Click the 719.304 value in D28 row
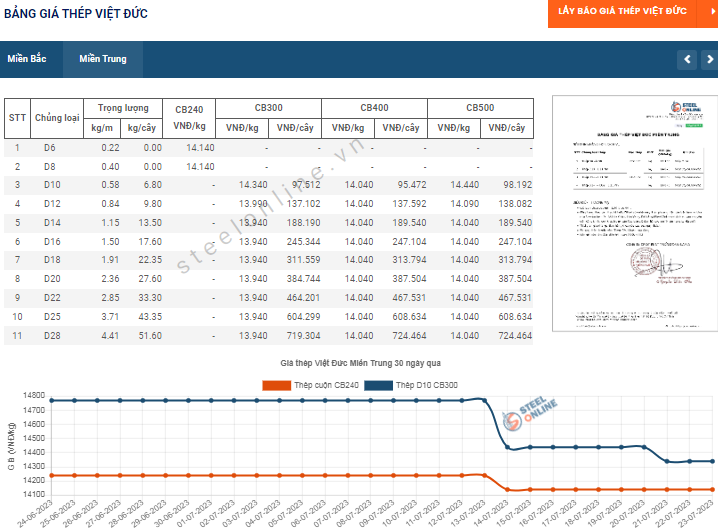 [304, 336]
